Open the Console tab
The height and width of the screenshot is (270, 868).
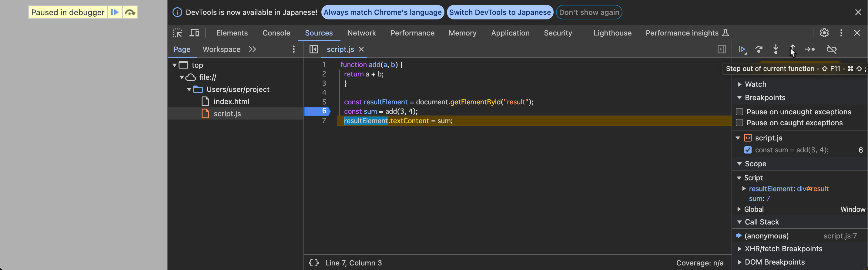(276, 33)
